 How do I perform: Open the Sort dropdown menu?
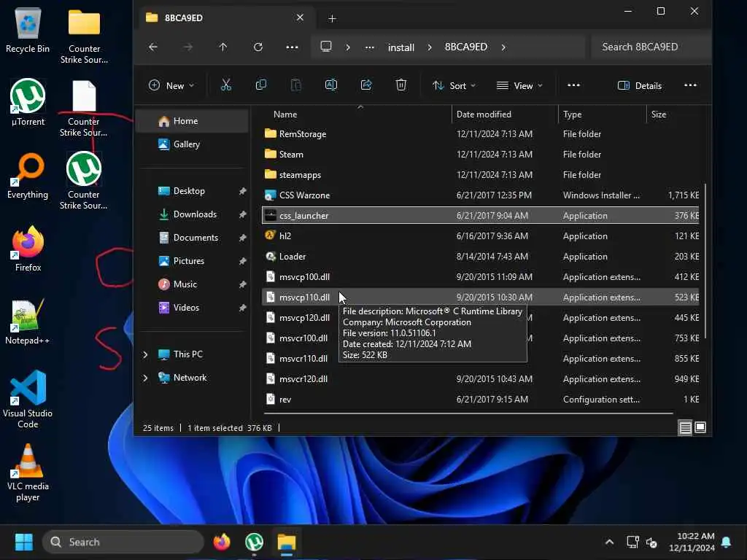point(454,86)
